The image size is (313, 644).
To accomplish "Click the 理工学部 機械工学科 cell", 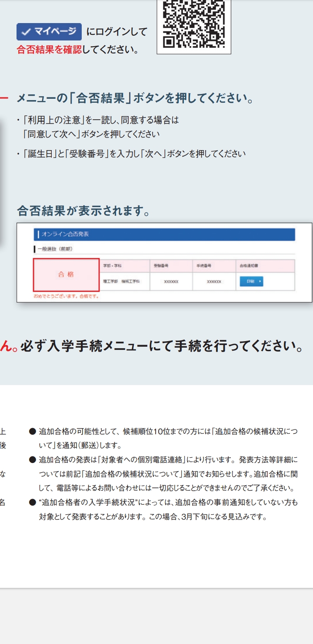I will pos(121,282).
